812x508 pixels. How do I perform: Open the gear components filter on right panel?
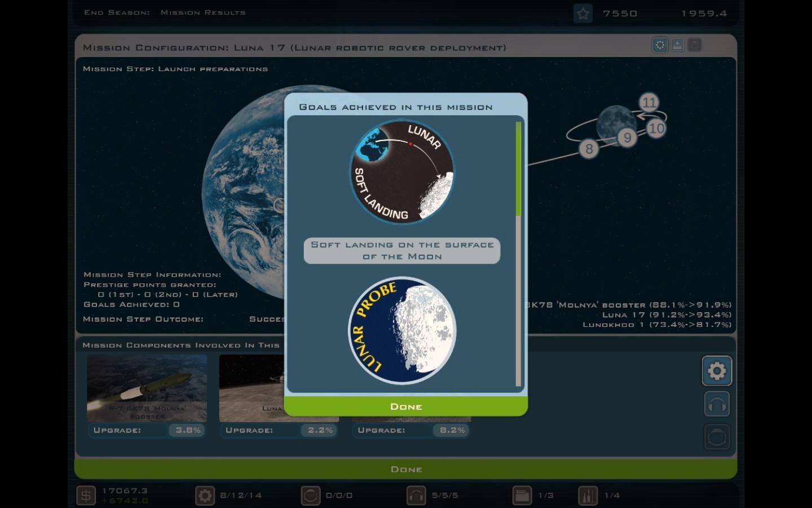click(x=717, y=371)
